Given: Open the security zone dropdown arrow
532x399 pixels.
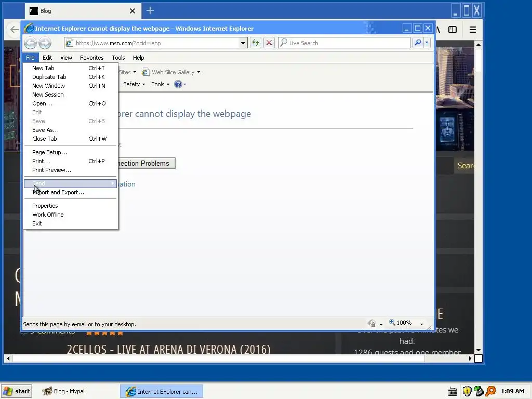Looking at the screenshot, I should tap(381, 324).
